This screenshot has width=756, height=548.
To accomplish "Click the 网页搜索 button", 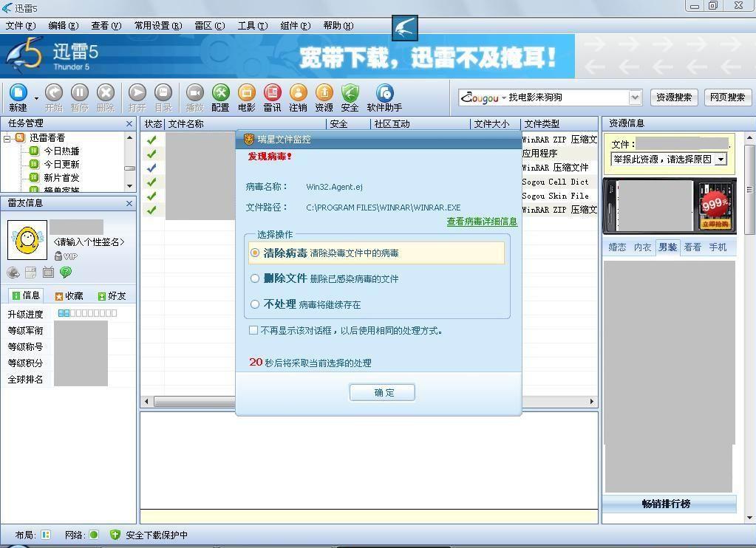I will coord(728,97).
